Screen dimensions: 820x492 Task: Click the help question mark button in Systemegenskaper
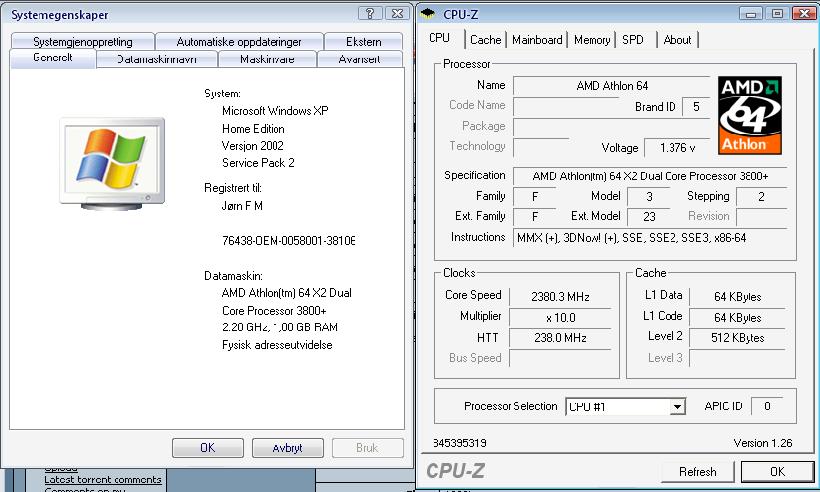[370, 14]
